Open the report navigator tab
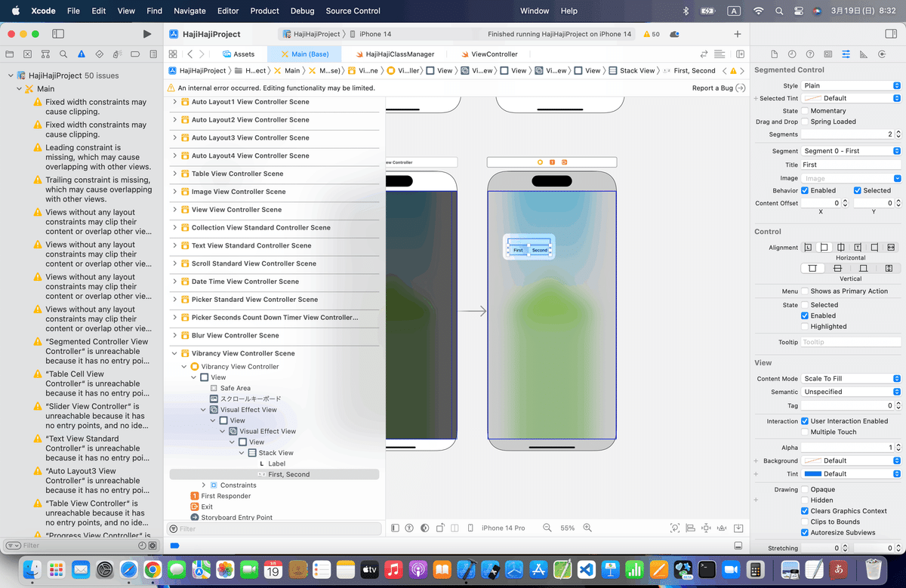The height and width of the screenshot is (588, 906). pos(153,54)
